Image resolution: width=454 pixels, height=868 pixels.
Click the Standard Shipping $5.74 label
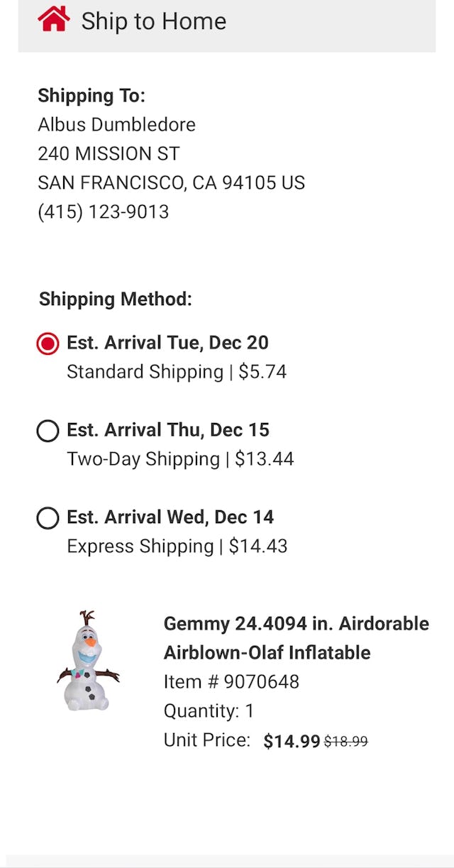click(x=176, y=370)
